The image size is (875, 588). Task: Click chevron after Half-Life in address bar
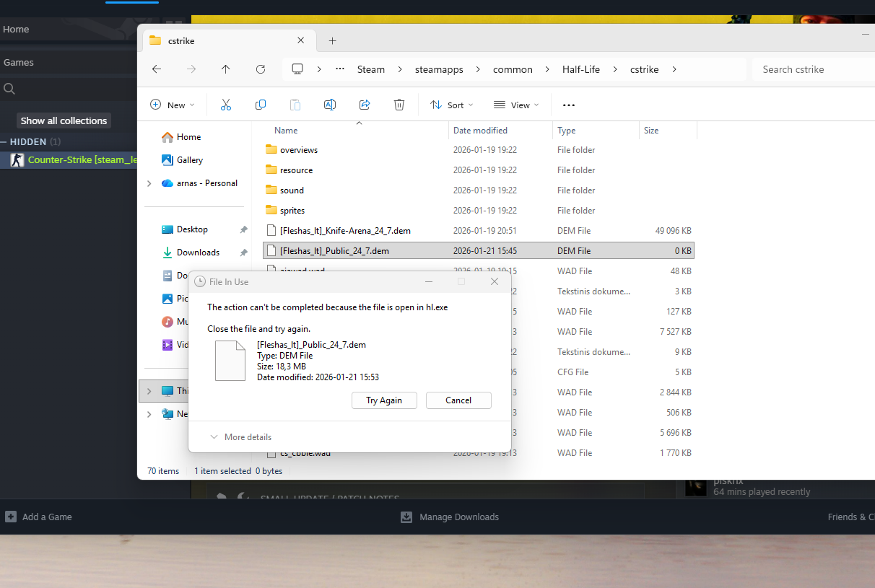click(615, 69)
